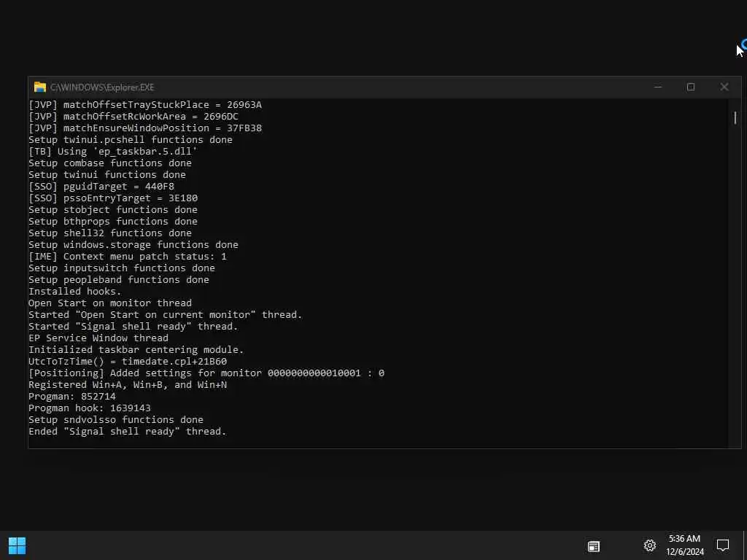Viewport: 747px width, 560px height.
Task: Click line 'Setup bthprops functions done'
Action: click(x=113, y=222)
